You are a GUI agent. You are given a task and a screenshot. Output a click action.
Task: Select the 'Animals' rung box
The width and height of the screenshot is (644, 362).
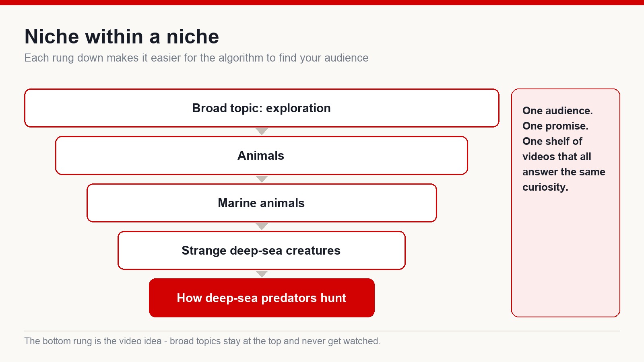(x=262, y=156)
